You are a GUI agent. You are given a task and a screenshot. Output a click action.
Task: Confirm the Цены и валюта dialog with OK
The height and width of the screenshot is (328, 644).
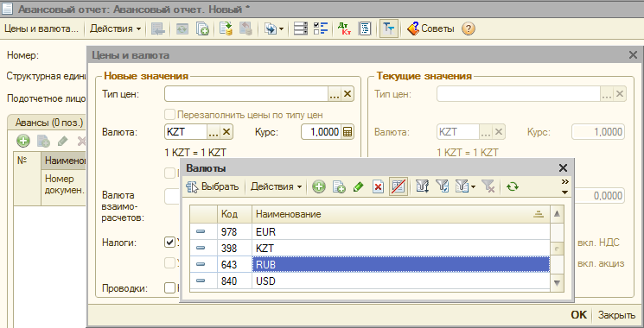coord(578,315)
